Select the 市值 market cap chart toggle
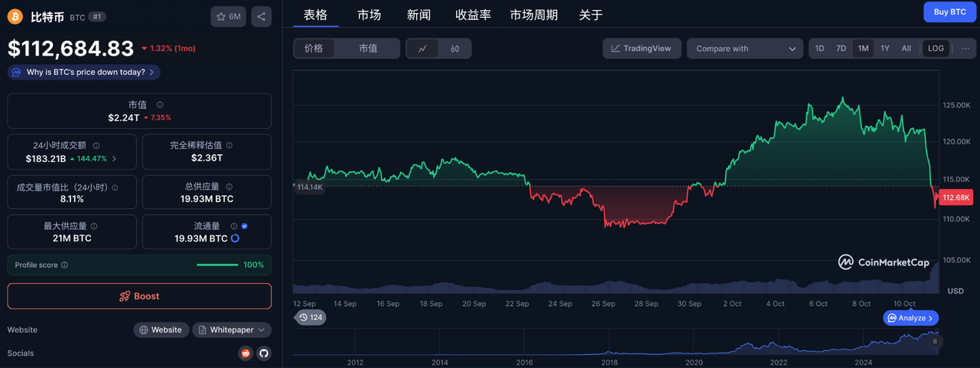The height and width of the screenshot is (368, 980). point(368,49)
